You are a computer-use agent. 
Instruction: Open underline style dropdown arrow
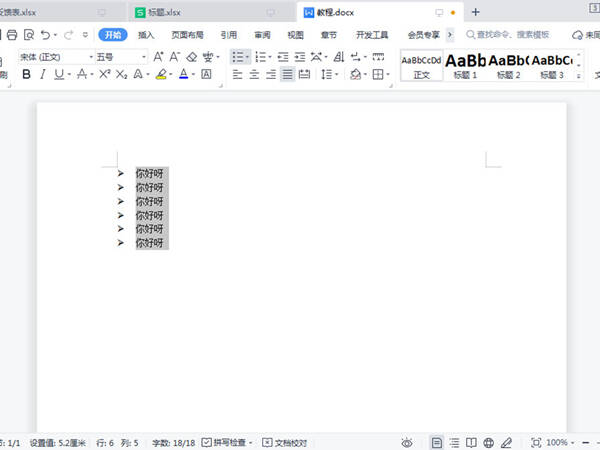point(69,74)
